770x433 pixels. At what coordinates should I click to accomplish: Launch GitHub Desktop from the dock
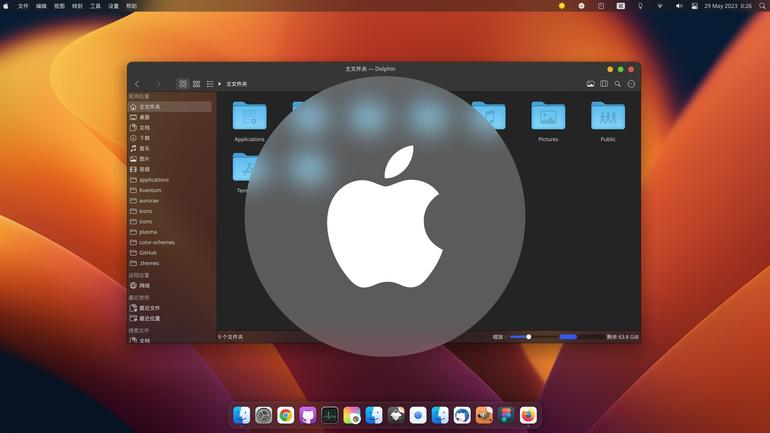pyautogui.click(x=307, y=415)
